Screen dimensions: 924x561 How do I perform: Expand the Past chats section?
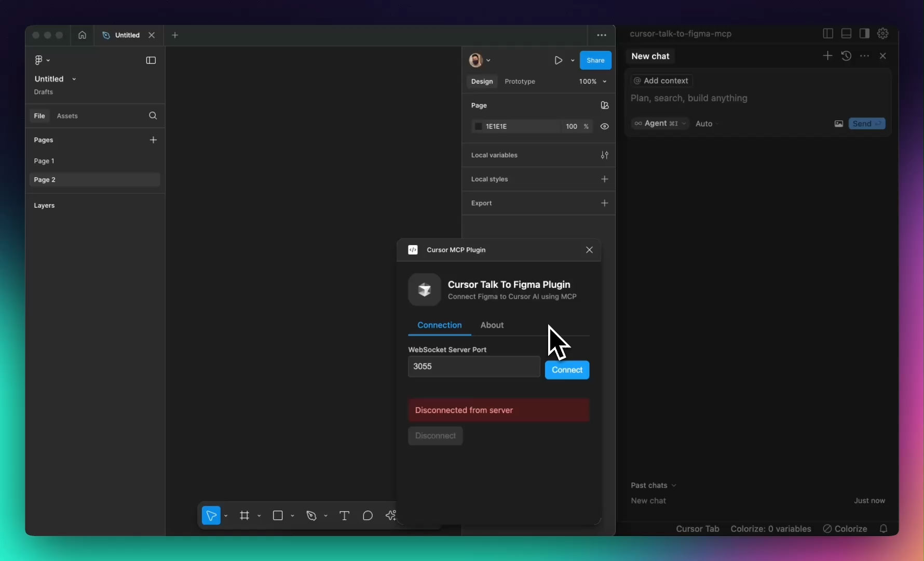(654, 485)
